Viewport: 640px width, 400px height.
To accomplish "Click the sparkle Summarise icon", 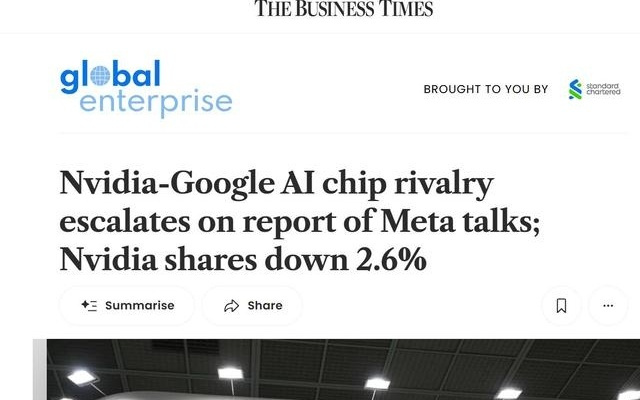I will [x=89, y=306].
